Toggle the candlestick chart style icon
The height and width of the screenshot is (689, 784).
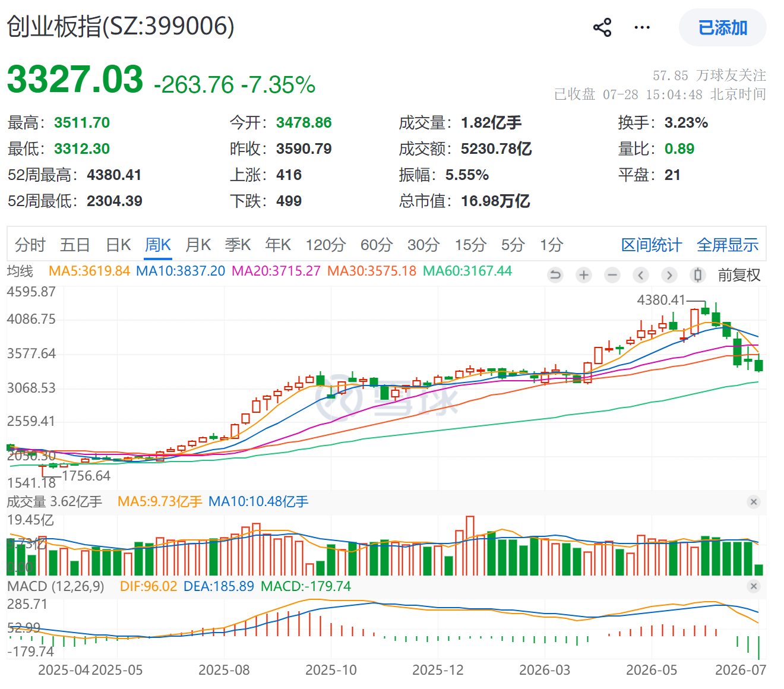point(698,275)
